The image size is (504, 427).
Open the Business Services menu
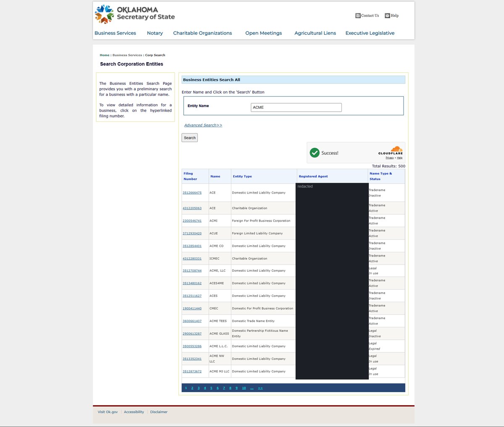pyautogui.click(x=115, y=33)
